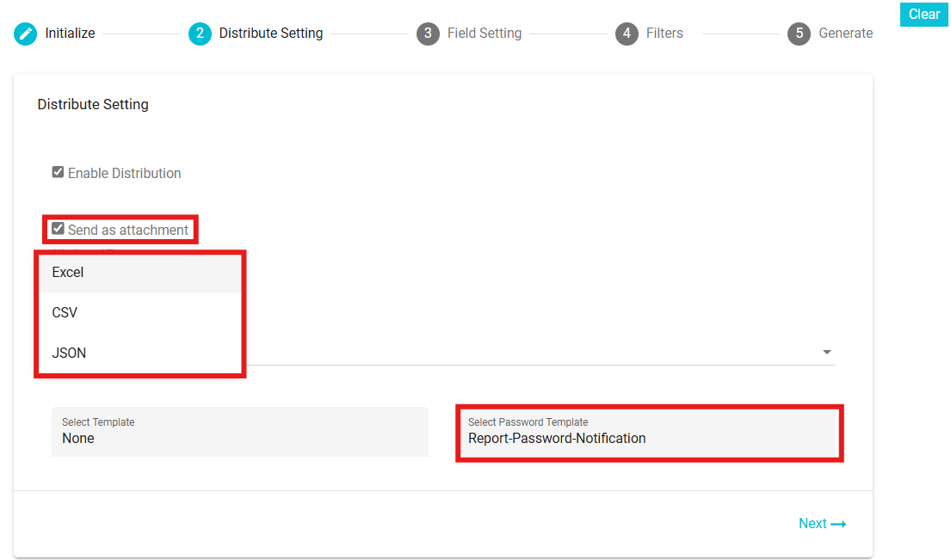This screenshot has width=951, height=560.
Task: Open the Distribute Setting step label
Action: point(270,34)
